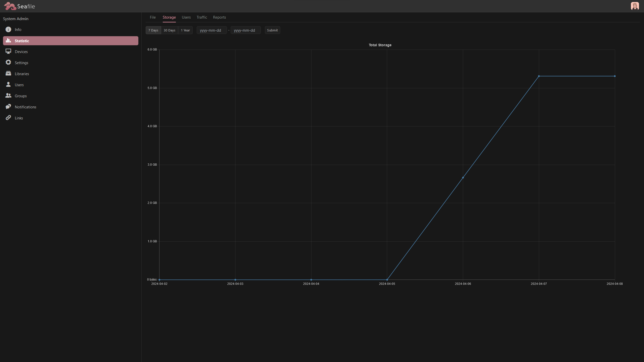Screen dimensions: 644x362
Task: Click the Seafile logo
Action: (x=20, y=6)
